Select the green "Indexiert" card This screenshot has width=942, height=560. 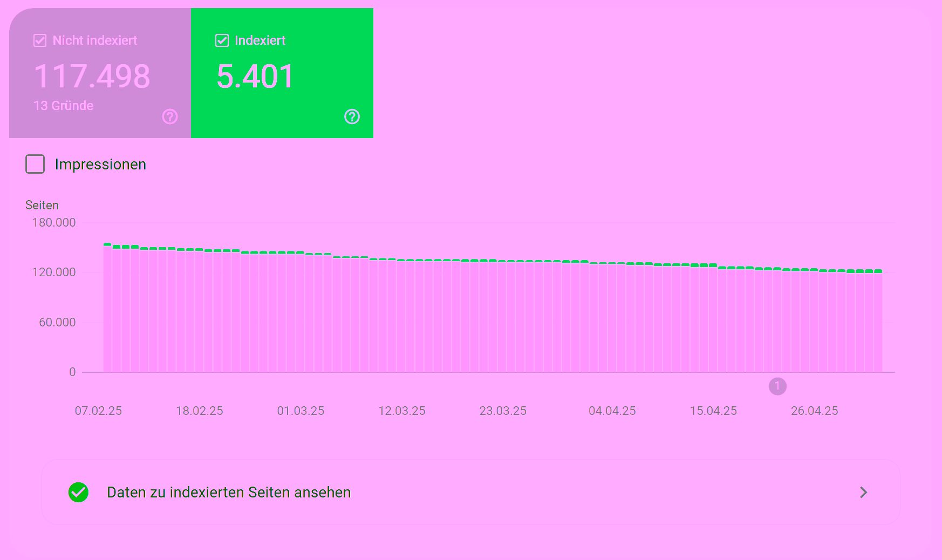pyautogui.click(x=282, y=73)
